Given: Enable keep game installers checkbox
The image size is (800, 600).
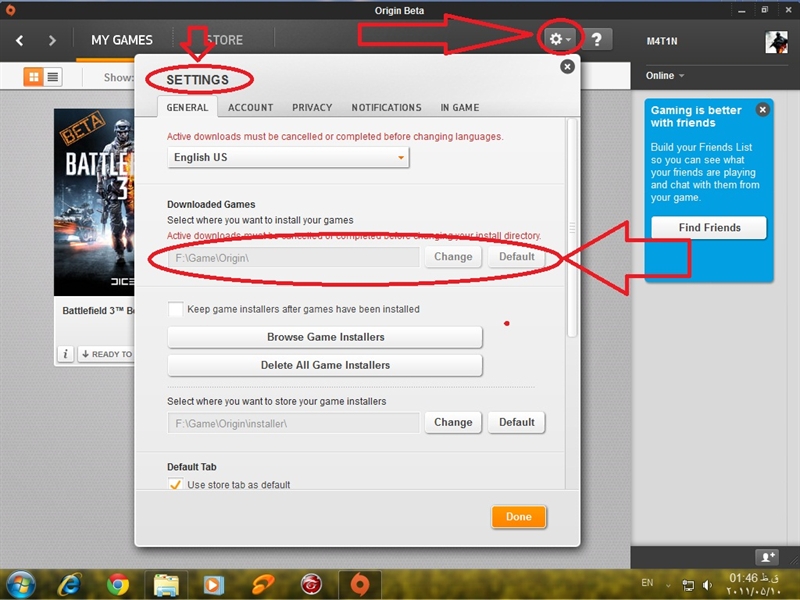Looking at the screenshot, I should point(176,309).
